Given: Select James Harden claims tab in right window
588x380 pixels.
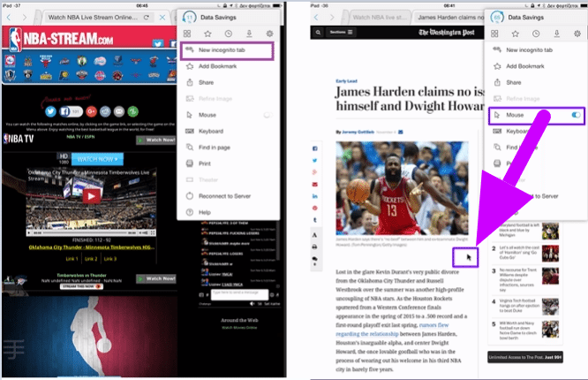Looking at the screenshot, I should click(450, 18).
